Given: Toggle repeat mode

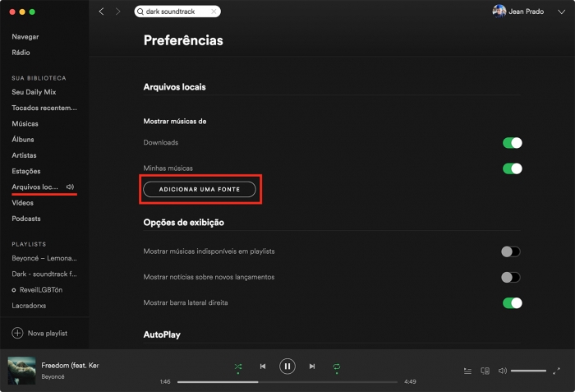Looking at the screenshot, I should coord(337,367).
